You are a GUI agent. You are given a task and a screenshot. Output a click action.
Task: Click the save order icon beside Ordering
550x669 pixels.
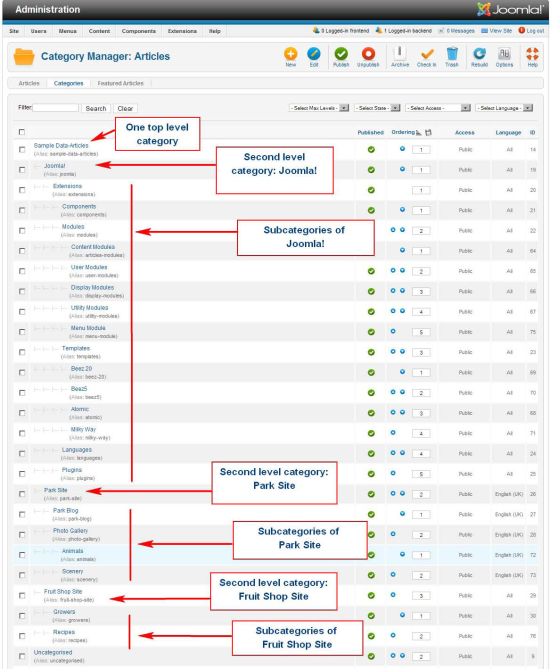tap(428, 133)
